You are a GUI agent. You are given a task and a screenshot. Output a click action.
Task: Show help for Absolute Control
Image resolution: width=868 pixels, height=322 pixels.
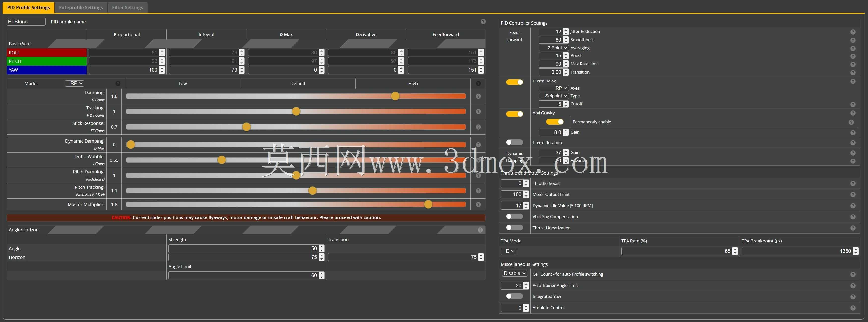click(x=853, y=308)
